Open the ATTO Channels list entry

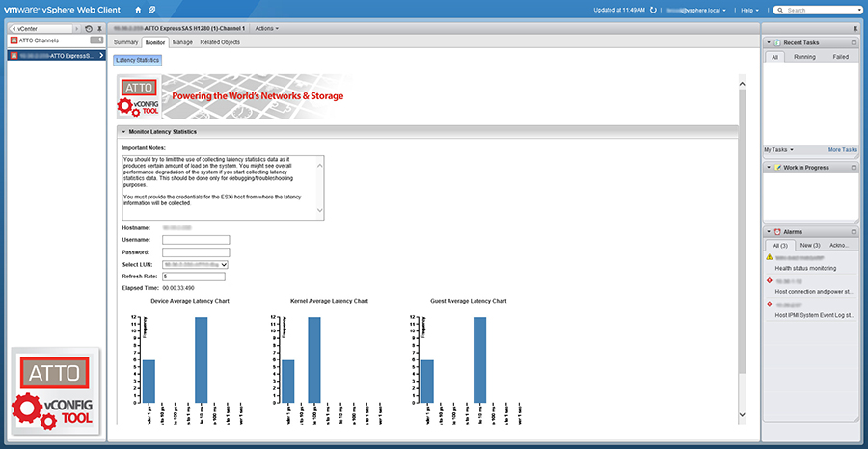[x=57, y=40]
